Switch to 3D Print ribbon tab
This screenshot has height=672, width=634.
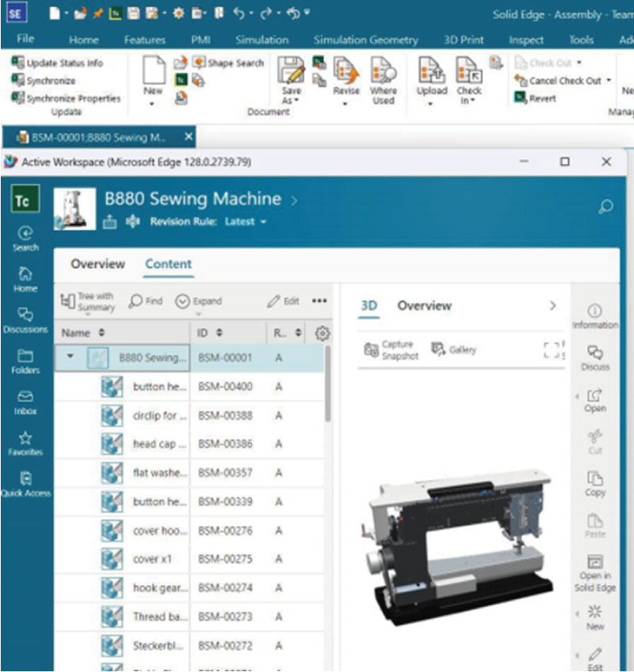point(464,40)
